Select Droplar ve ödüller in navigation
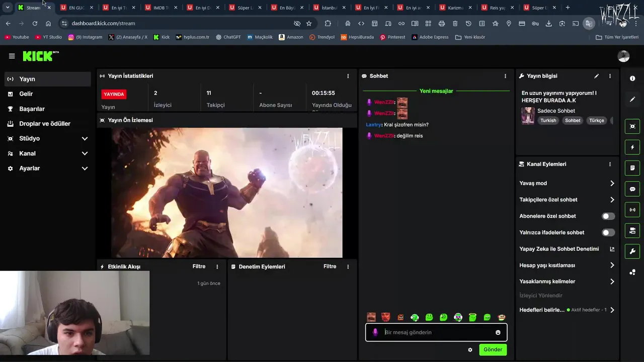The image size is (644, 362). click(x=48, y=124)
